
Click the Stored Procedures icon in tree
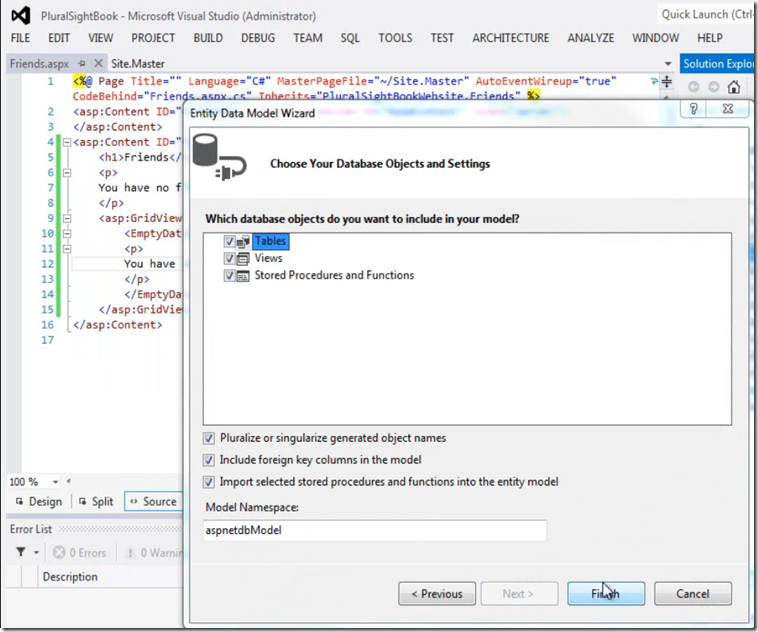point(243,276)
